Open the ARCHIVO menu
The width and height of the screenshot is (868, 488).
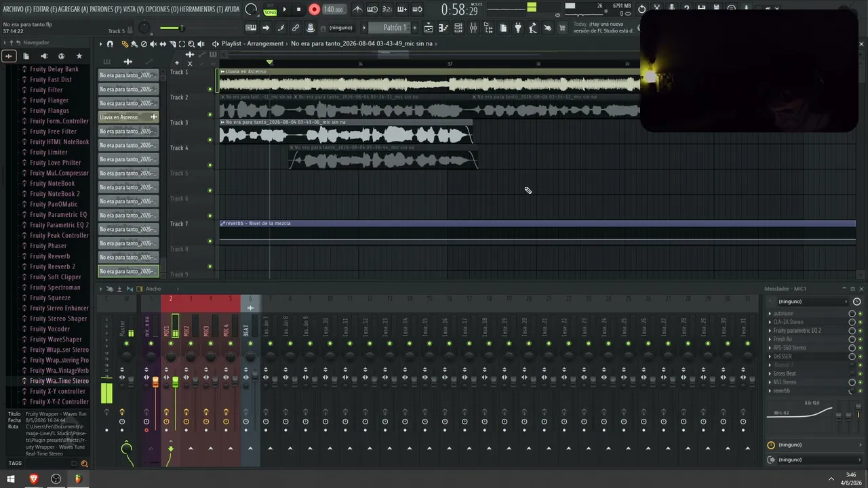coord(16,9)
